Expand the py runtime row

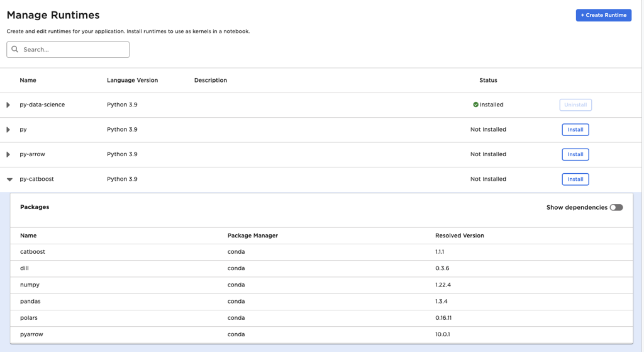click(x=8, y=130)
